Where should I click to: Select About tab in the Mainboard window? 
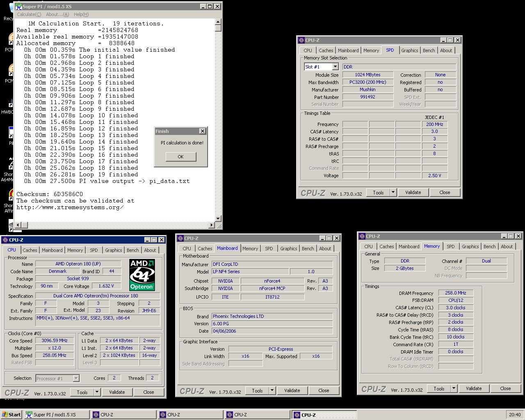325,249
